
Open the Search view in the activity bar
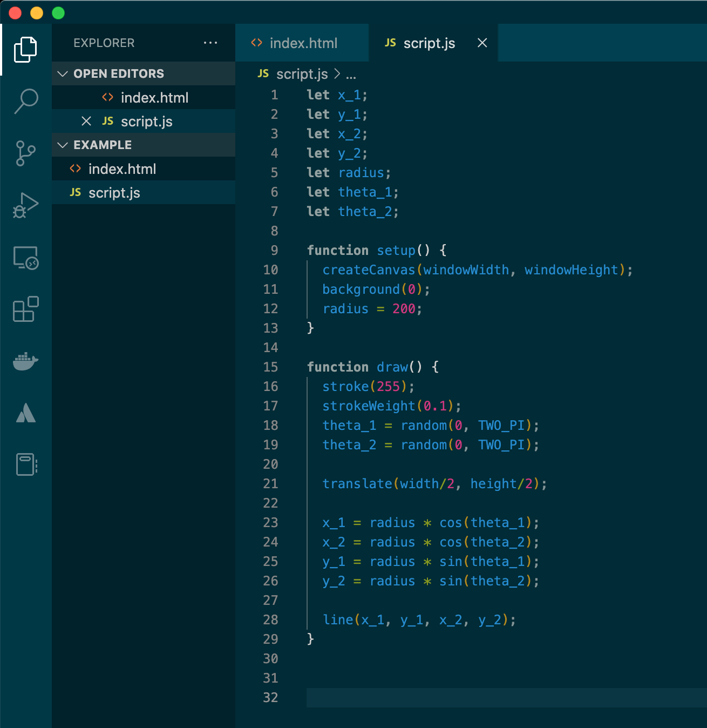click(x=25, y=100)
